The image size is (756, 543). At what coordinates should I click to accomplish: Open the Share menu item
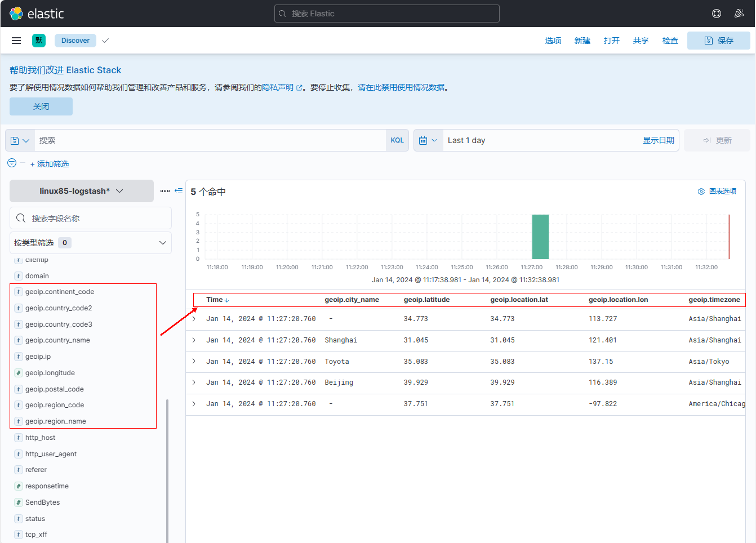[641, 41]
